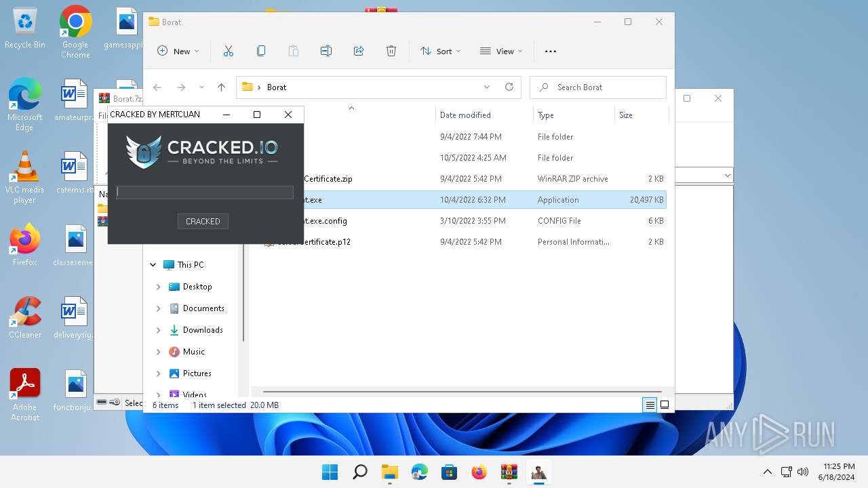Viewport: 868px width, 488px height.
Task: Open WinRAR from the taskbar
Action: coord(509,472)
